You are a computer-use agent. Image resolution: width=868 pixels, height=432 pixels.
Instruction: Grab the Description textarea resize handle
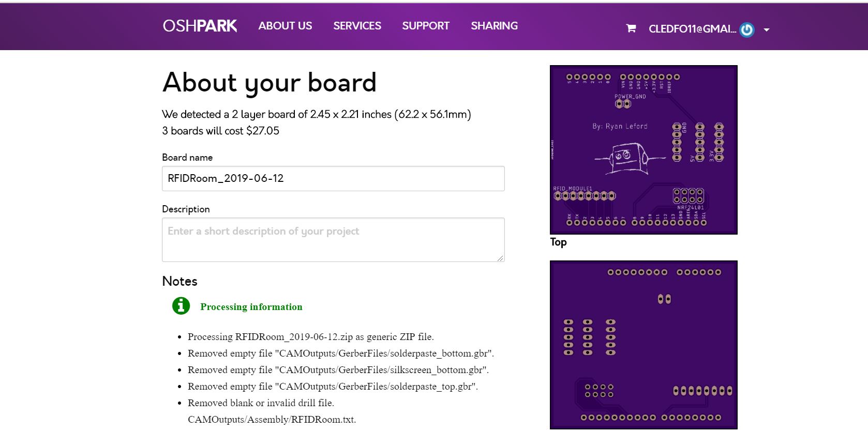tap(500, 258)
